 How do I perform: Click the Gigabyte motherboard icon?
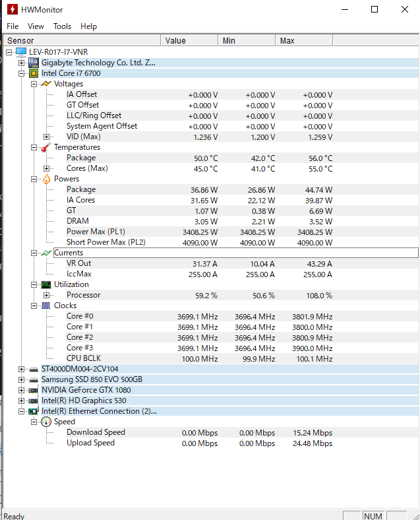pos(34,63)
